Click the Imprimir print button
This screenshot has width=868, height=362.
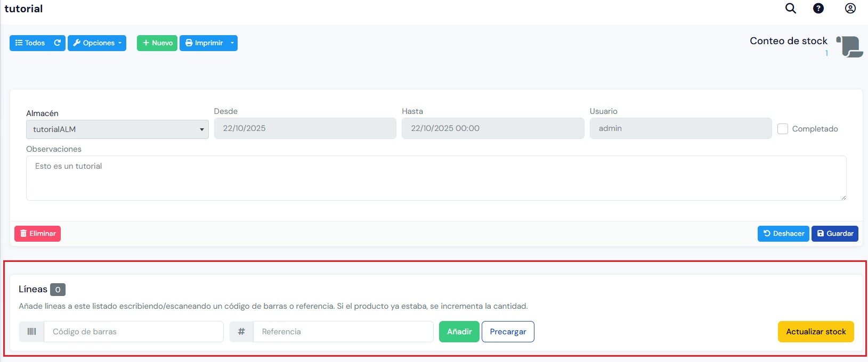[x=204, y=43]
